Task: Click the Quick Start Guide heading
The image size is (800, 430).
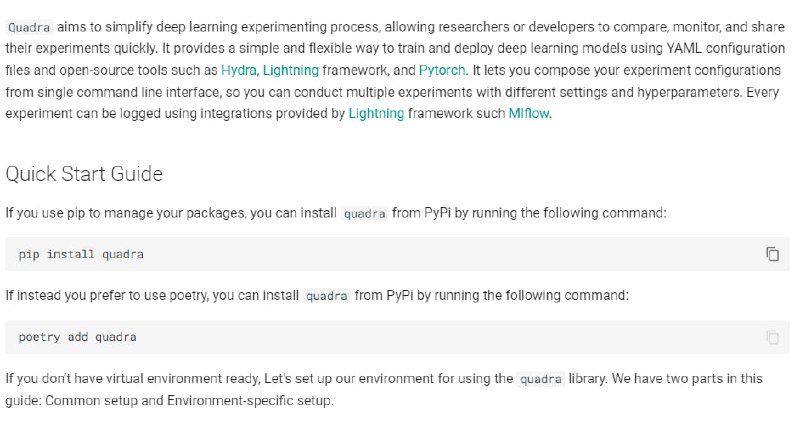Action: (x=84, y=174)
